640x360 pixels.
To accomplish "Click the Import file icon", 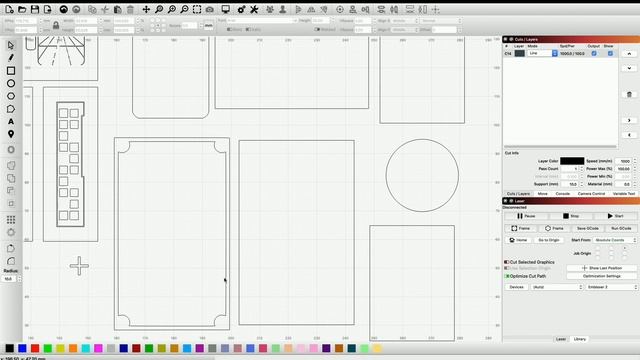I will [x=48, y=9].
